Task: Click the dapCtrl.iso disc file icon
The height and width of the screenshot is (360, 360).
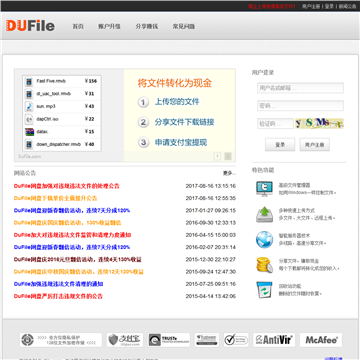Action: click(x=30, y=119)
